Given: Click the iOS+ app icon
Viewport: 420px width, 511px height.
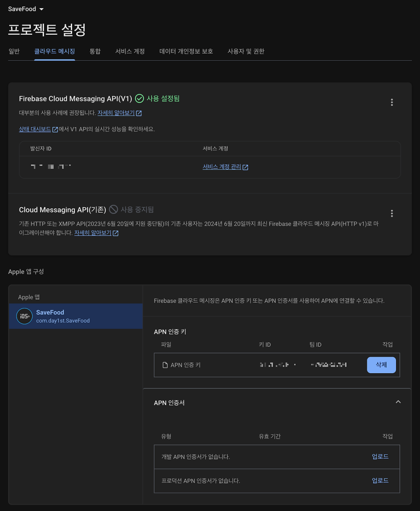Looking at the screenshot, I should point(24,316).
